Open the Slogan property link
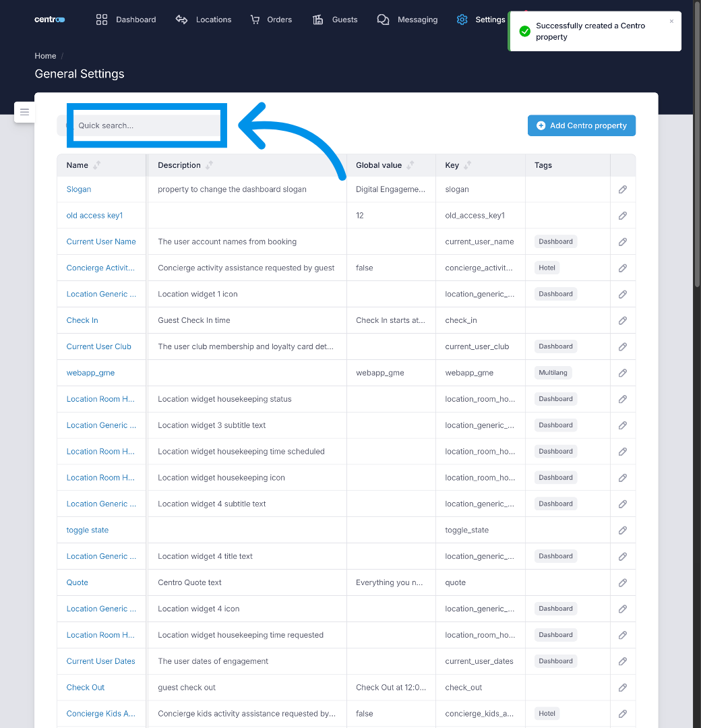Image resolution: width=701 pixels, height=728 pixels. click(78, 189)
